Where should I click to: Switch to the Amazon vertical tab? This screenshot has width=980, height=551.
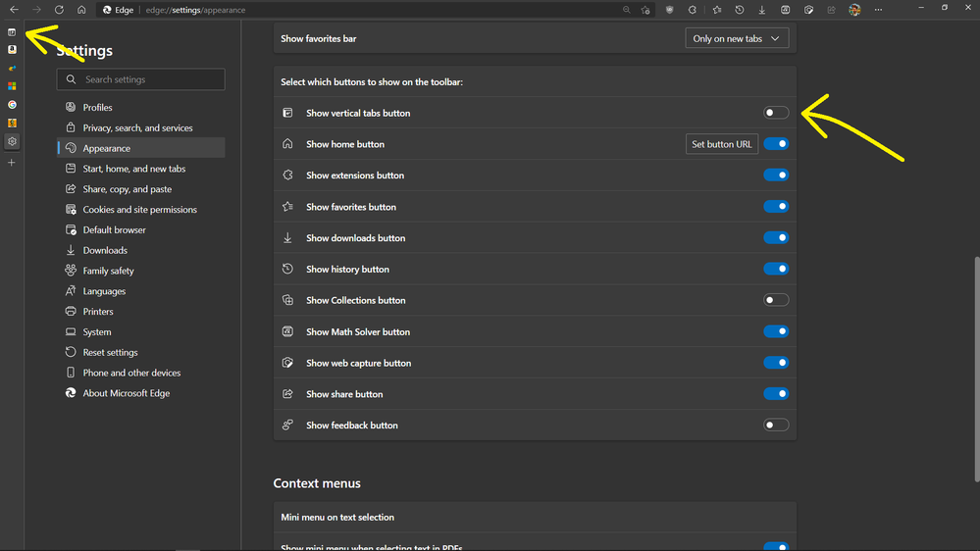(12, 50)
